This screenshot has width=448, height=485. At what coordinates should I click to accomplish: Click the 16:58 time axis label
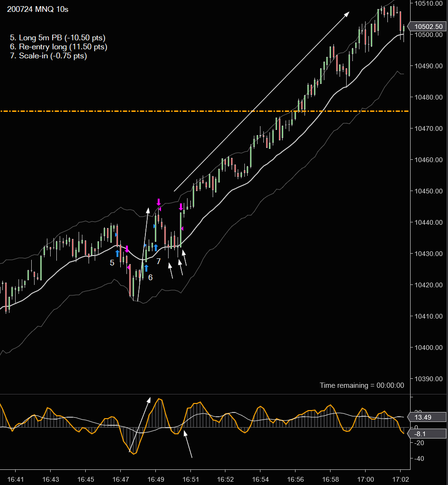point(330,479)
